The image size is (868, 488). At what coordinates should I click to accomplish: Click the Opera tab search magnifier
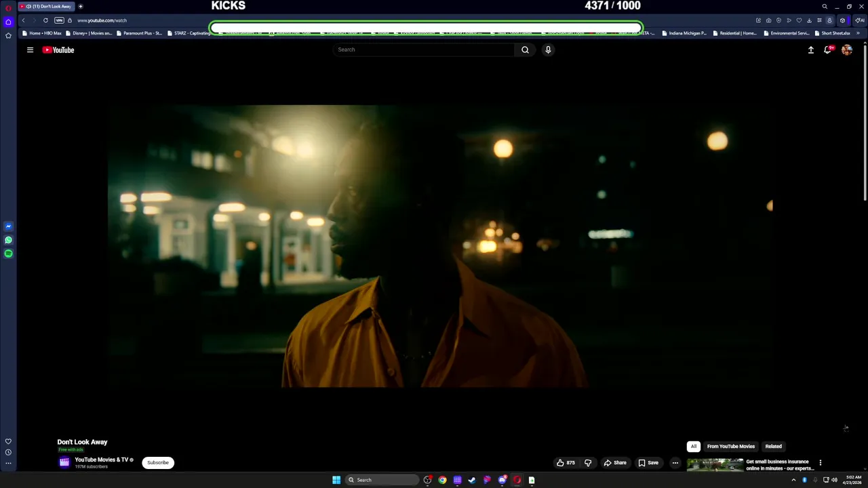(x=825, y=7)
